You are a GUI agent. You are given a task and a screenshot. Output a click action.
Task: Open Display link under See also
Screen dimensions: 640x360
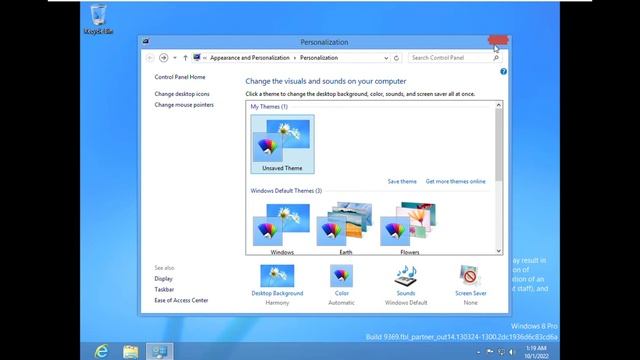[x=163, y=279]
